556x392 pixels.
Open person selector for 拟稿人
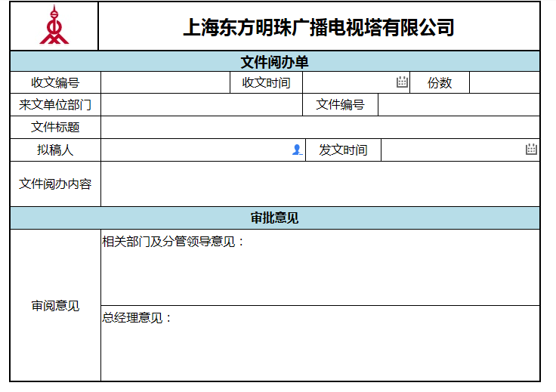click(x=297, y=150)
